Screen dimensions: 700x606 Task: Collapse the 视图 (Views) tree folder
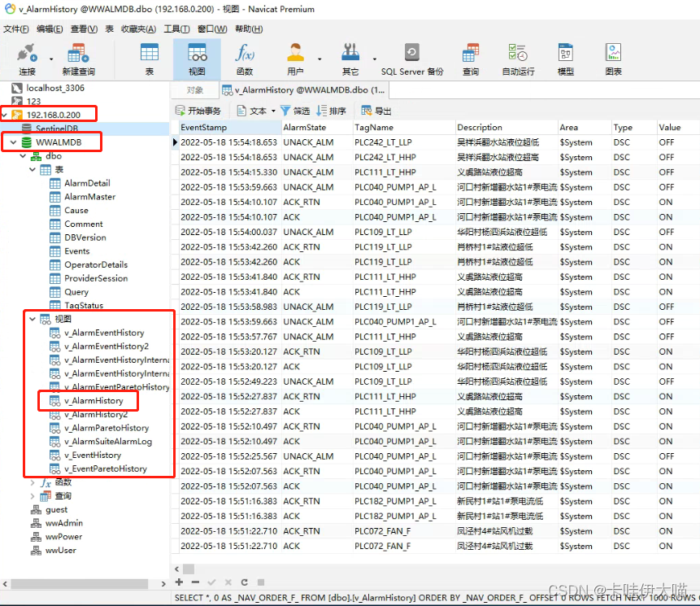[33, 319]
